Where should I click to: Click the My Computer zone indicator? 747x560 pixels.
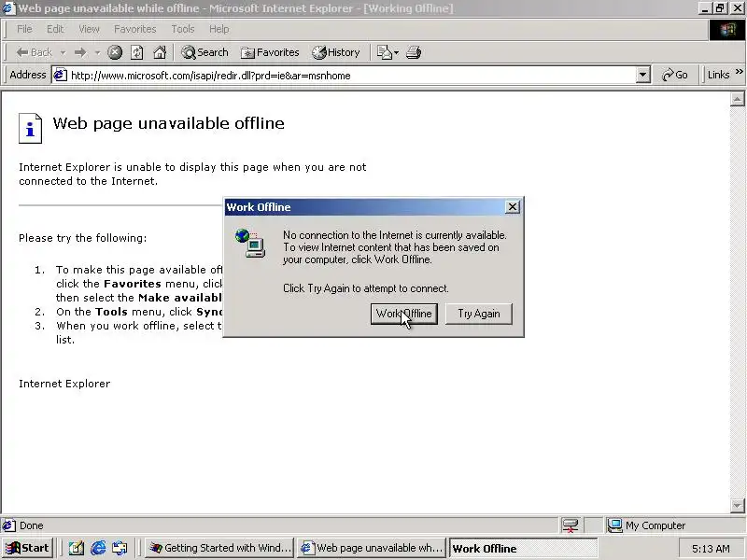click(x=647, y=525)
